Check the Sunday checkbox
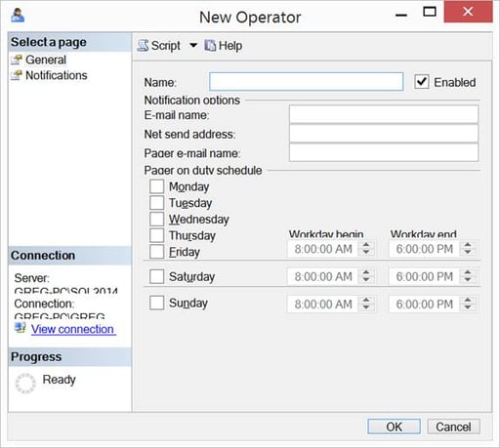Viewport: 500px width, 448px height. click(156, 303)
